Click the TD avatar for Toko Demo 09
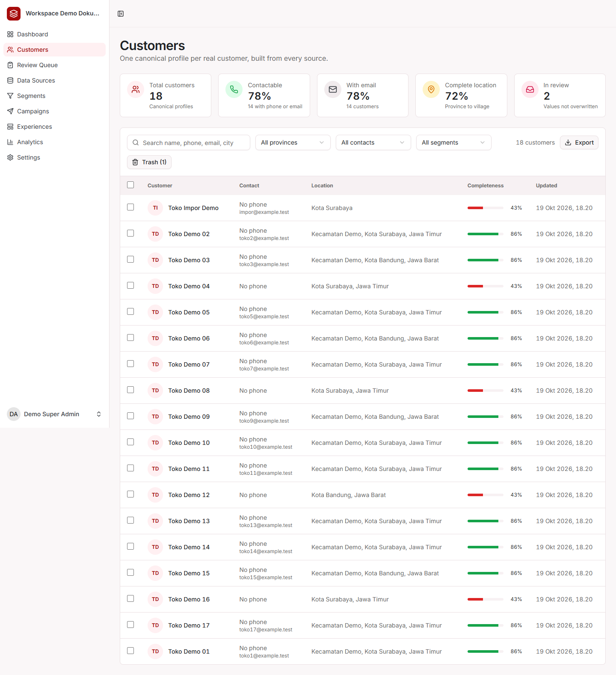Screen dimensions: 616x675 tap(155, 417)
